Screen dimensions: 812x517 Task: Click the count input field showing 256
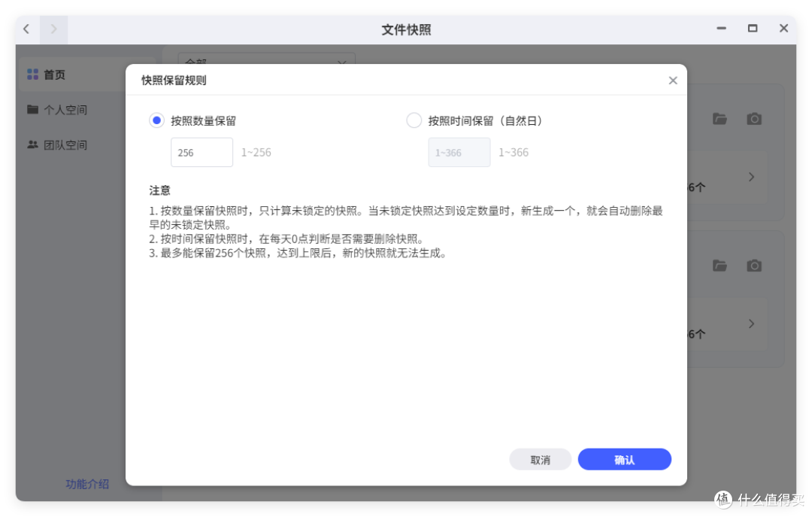coord(202,153)
